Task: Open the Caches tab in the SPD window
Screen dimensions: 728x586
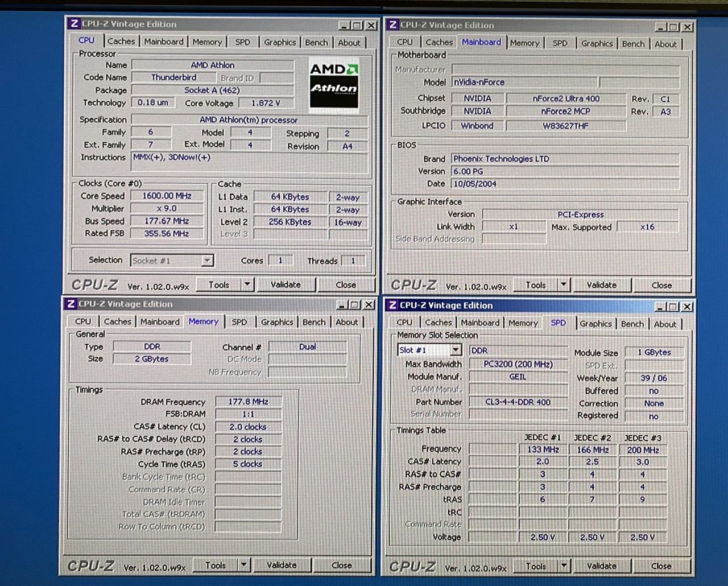Action: [x=439, y=323]
